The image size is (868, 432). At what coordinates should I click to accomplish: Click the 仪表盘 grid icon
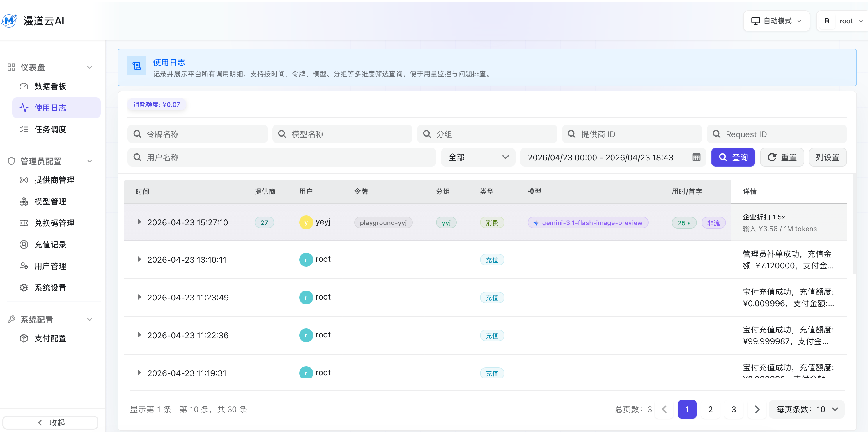(x=11, y=68)
